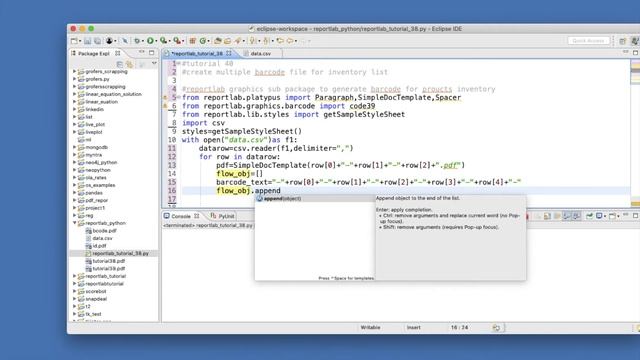Open data.csv file in Package Explorer
Screen dimensions: 640x360
pyautogui.click(x=102, y=238)
